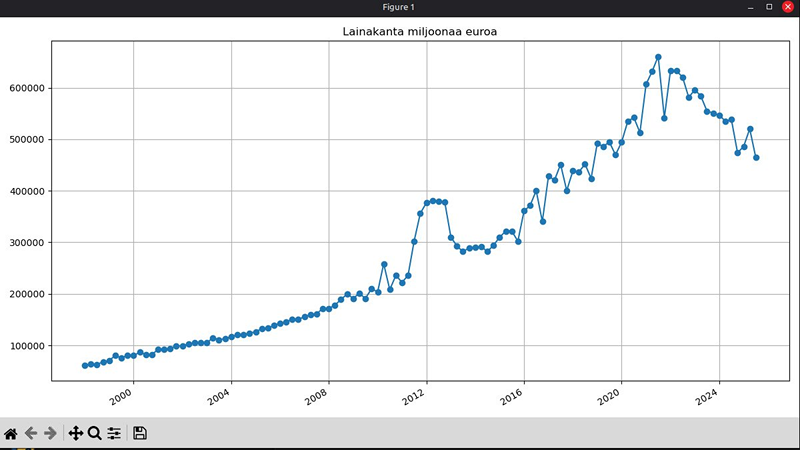Image resolution: width=800 pixels, height=450 pixels.
Task: Click the x-axis label 2008
Action: [x=316, y=397]
